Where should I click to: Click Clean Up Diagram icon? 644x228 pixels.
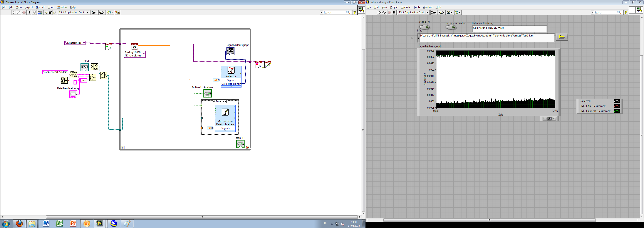117,12
